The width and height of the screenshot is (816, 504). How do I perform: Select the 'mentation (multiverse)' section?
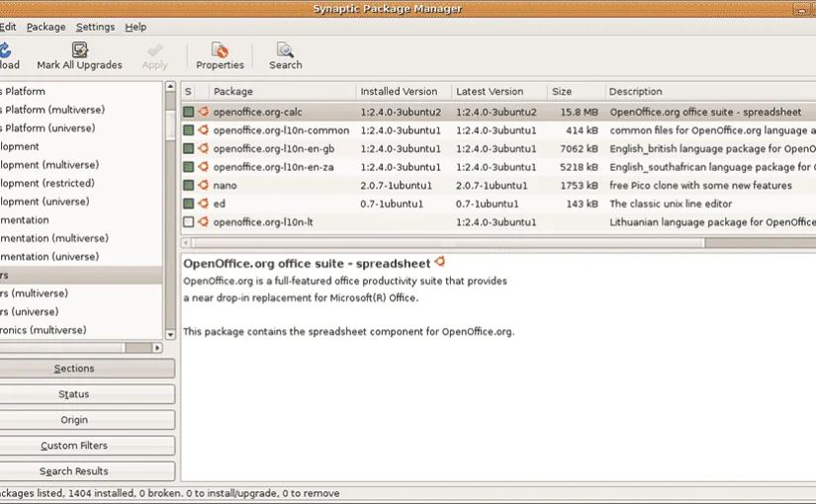coord(54,238)
